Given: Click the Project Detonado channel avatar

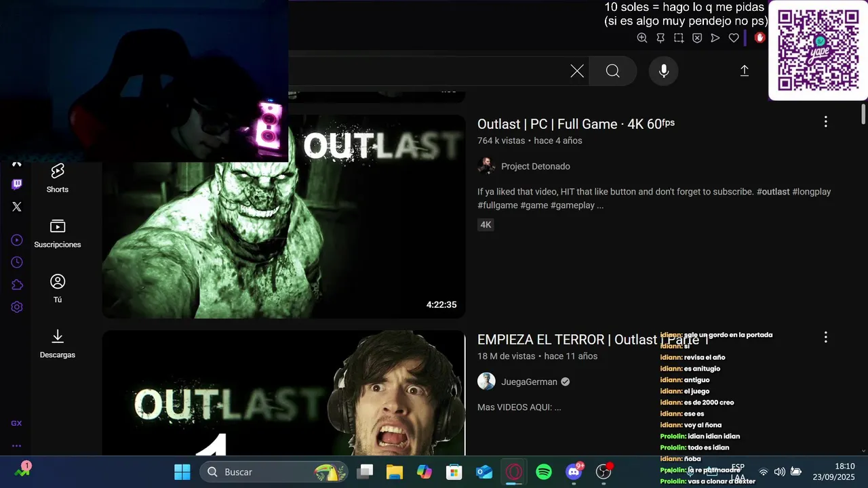Looking at the screenshot, I should (486, 166).
